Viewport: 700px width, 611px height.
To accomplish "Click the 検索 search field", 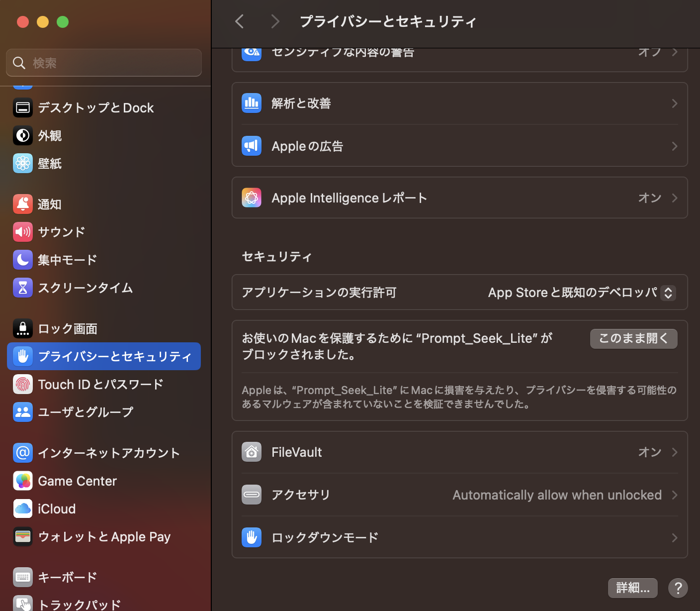I will pos(104,63).
